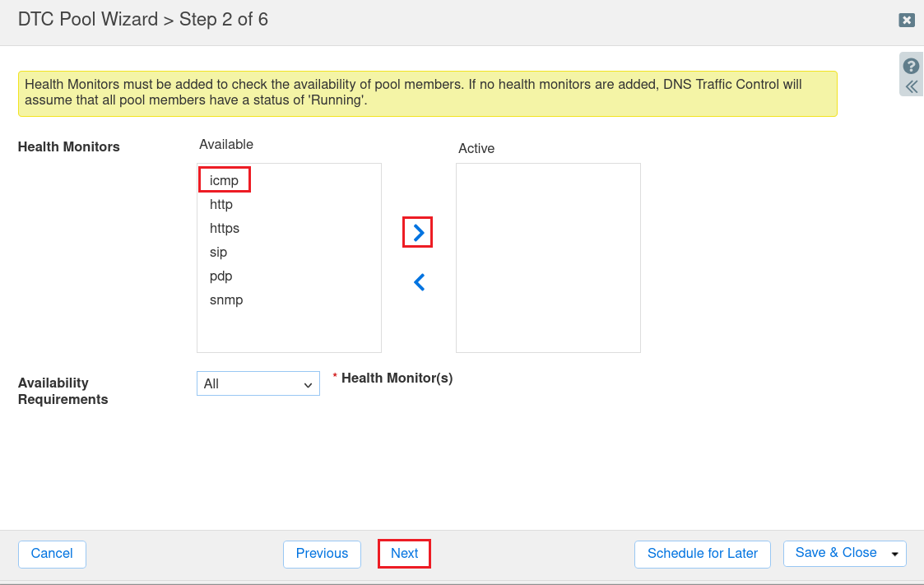Click the right arrow to add selected monitor
Screen dimensions: 924x585
tap(417, 232)
